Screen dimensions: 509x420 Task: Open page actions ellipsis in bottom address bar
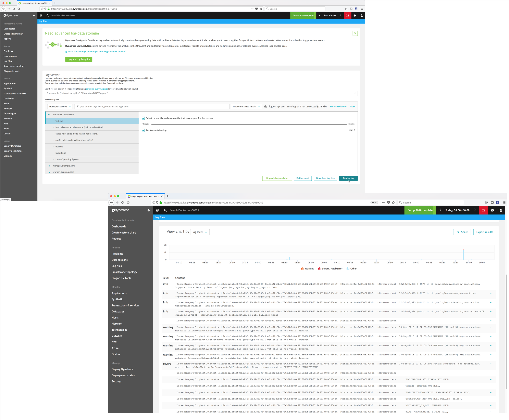pos(384,202)
